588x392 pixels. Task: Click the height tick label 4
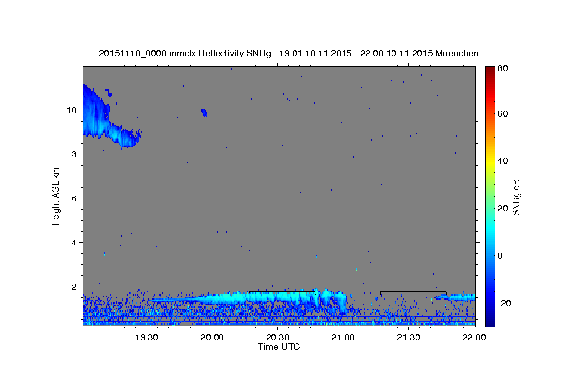[75, 242]
